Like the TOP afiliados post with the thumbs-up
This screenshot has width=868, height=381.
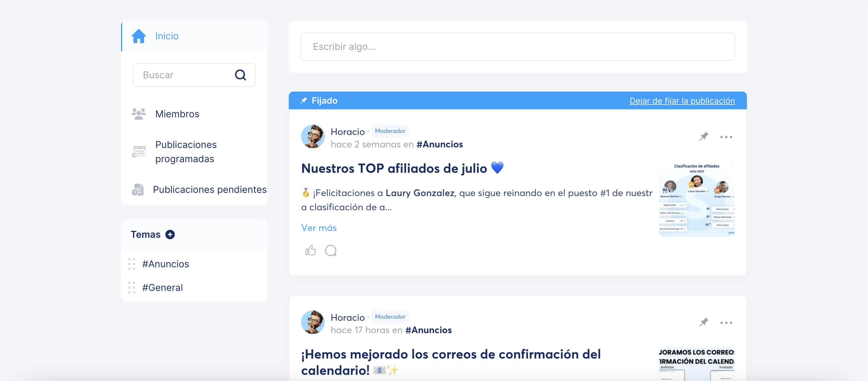tap(310, 250)
